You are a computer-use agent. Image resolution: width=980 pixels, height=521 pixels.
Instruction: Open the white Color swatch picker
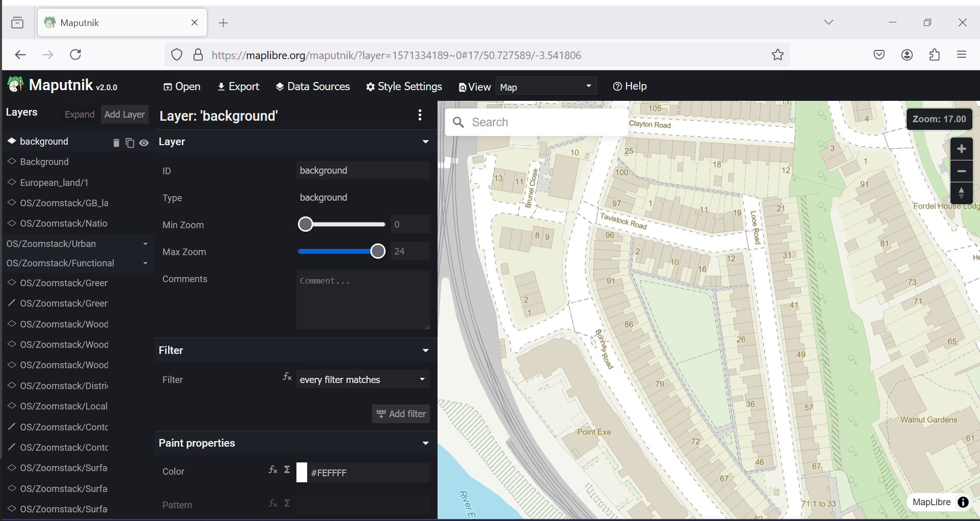(302, 472)
